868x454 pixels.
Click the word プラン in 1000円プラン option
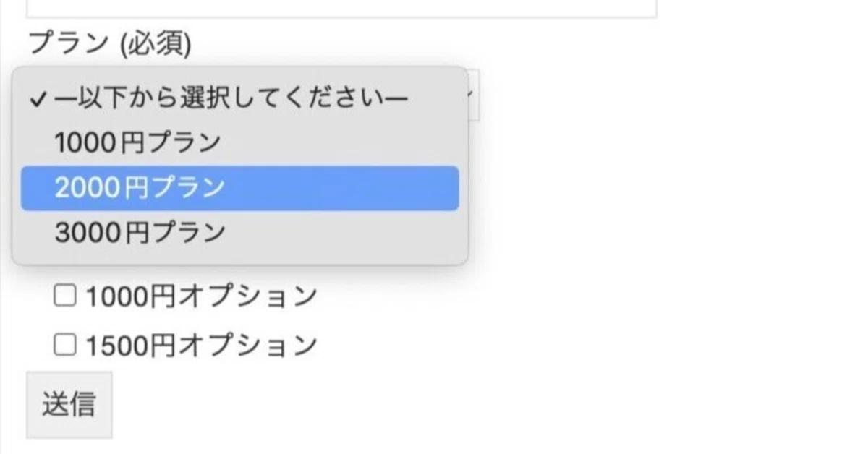pos(184,143)
